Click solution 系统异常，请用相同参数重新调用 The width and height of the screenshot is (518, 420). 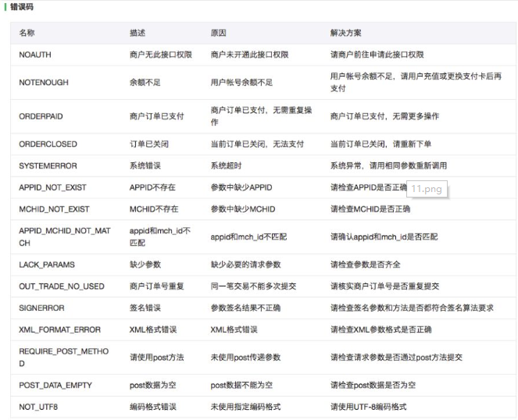pyautogui.click(x=389, y=166)
